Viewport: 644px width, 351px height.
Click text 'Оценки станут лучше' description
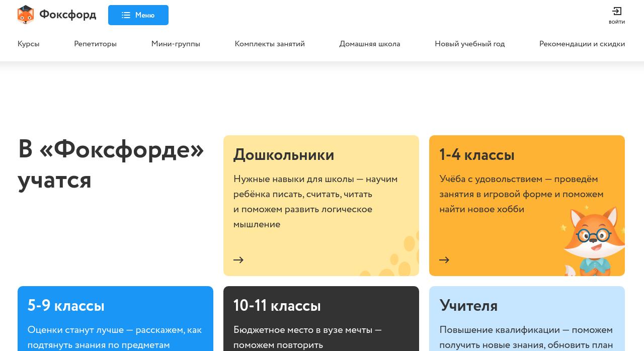click(115, 337)
